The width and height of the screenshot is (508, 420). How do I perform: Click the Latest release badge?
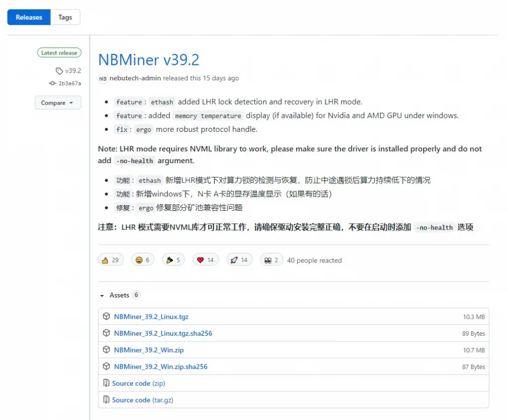(59, 53)
